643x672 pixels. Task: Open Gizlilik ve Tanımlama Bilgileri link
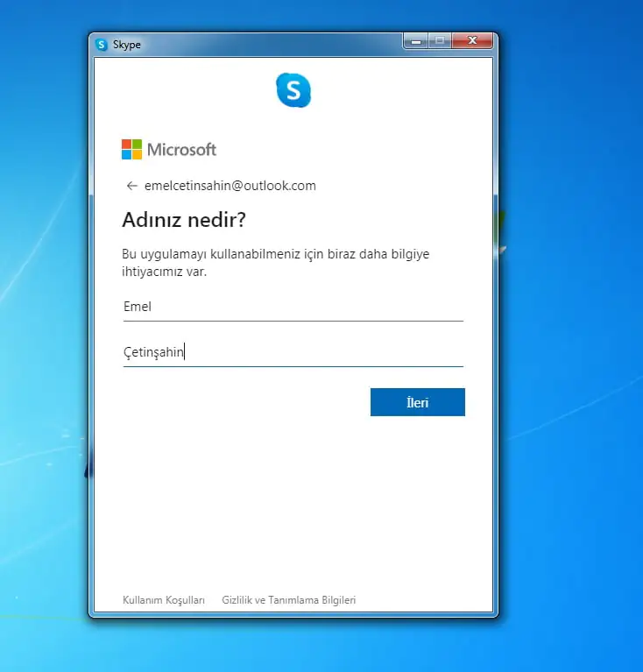[x=289, y=599]
